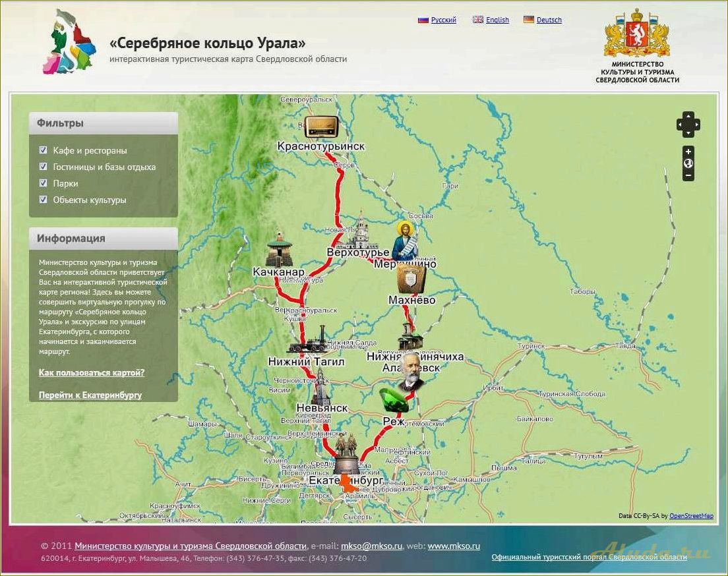728x576 pixels.
Task: Click the leaning tower icon at Невьянск
Action: tap(320, 386)
